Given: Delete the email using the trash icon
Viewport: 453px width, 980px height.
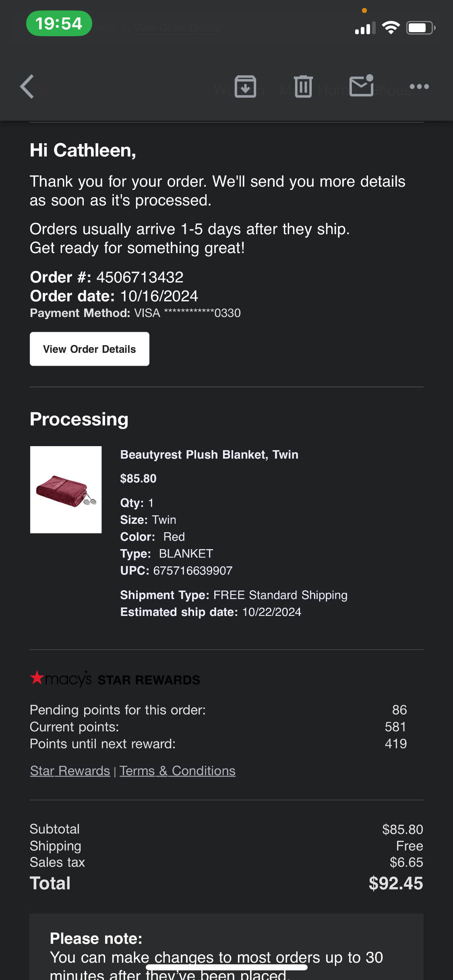Looking at the screenshot, I should pos(303,86).
